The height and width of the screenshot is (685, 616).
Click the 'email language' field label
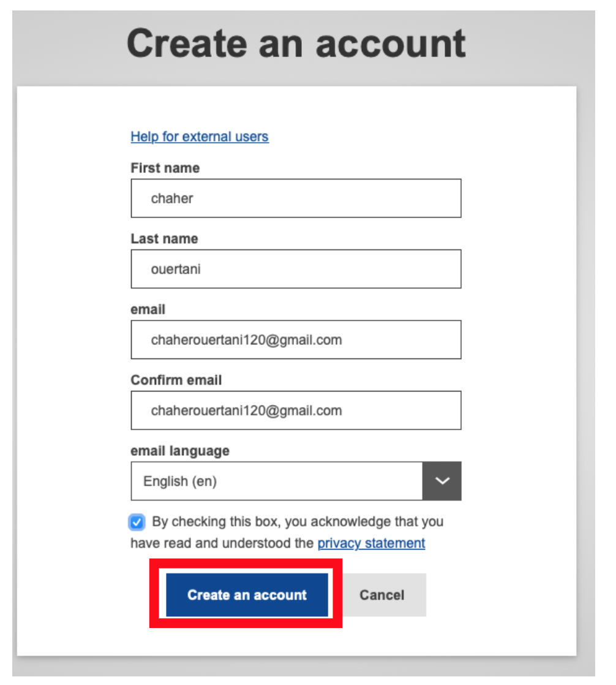click(180, 451)
